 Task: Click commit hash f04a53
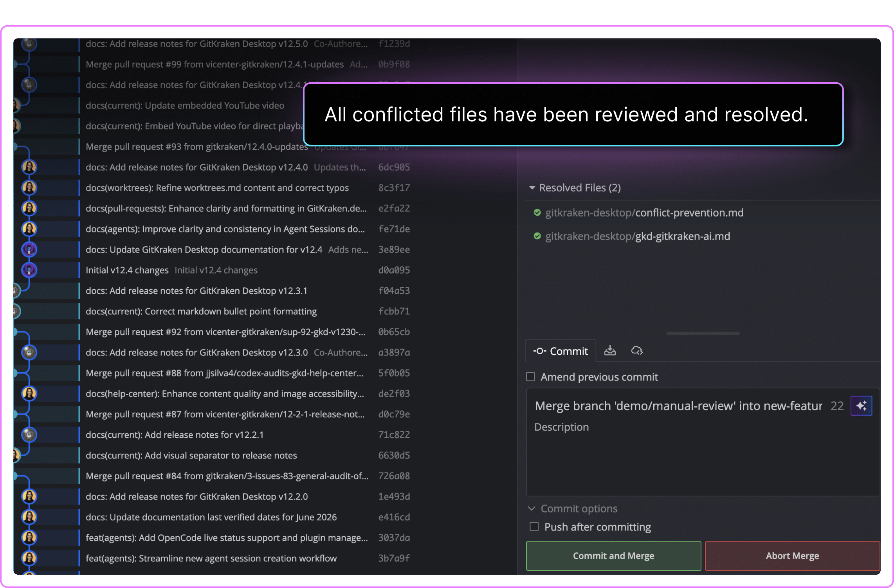pyautogui.click(x=394, y=290)
